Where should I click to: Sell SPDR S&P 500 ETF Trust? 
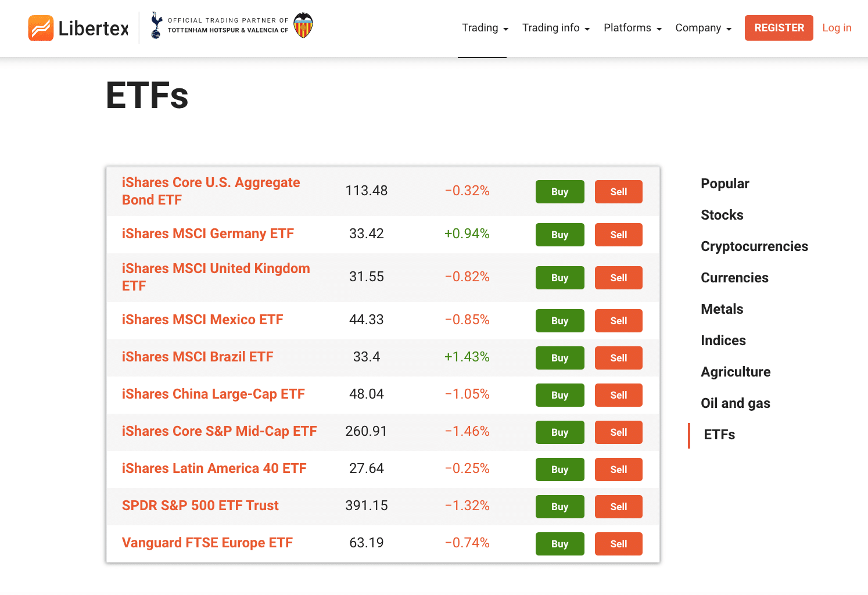point(618,507)
